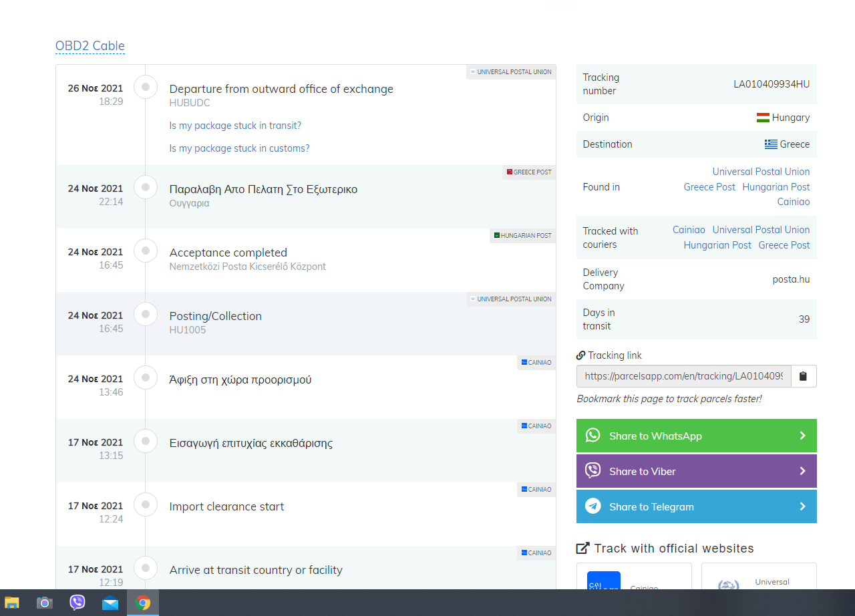Click Cainiao badge on Άφιξη στη χώρα event
This screenshot has width=855, height=616.
click(x=536, y=363)
